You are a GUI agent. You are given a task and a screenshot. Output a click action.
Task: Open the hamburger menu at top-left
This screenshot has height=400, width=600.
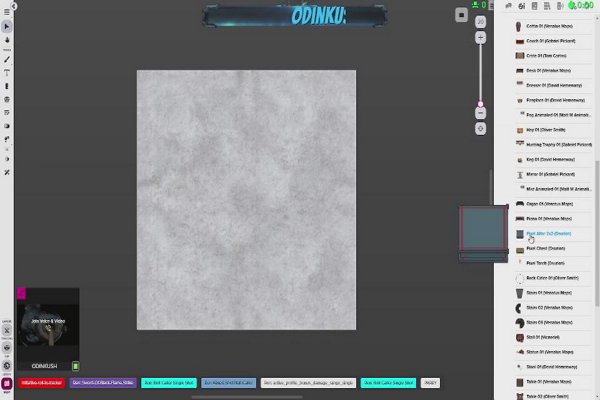point(7,12)
